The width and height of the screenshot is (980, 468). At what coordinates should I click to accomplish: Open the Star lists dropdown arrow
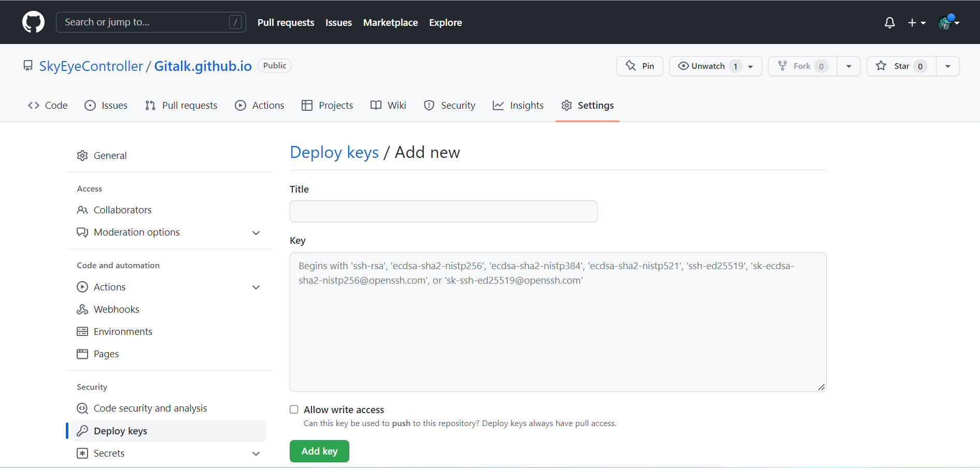click(948, 66)
